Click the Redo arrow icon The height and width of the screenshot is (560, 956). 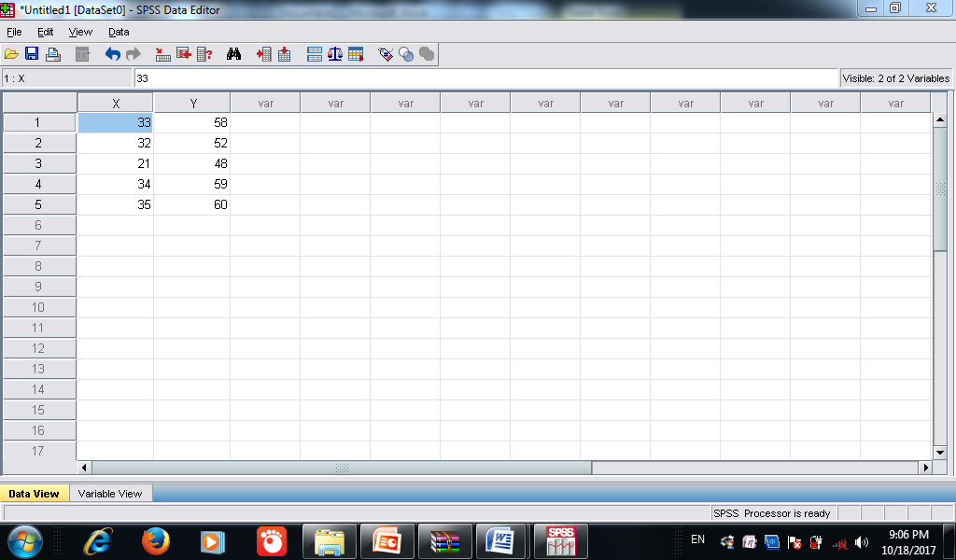click(x=133, y=54)
